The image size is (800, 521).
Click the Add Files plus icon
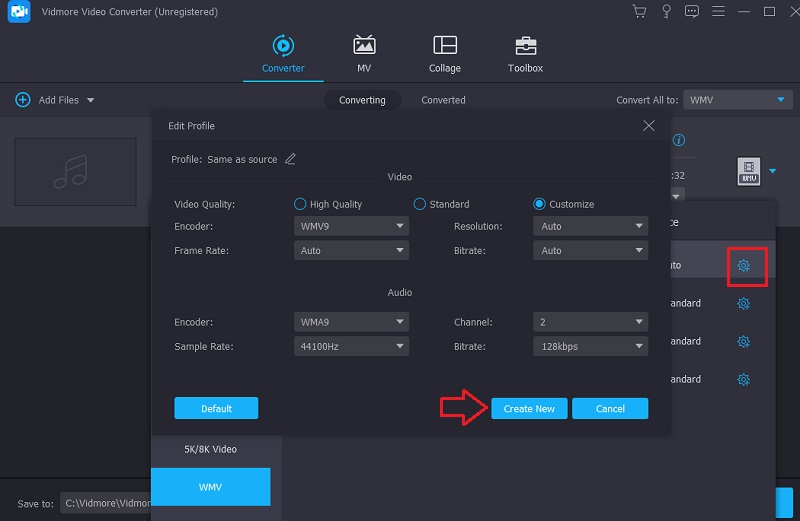22,100
